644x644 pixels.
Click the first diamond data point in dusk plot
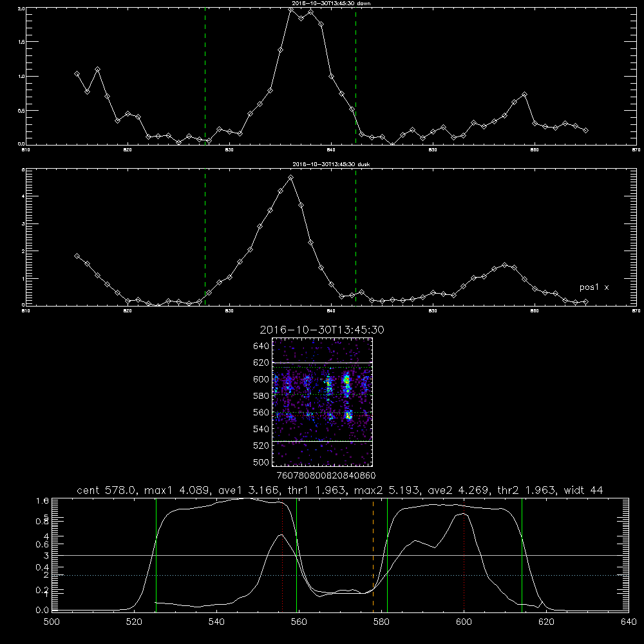pyautogui.click(x=77, y=256)
